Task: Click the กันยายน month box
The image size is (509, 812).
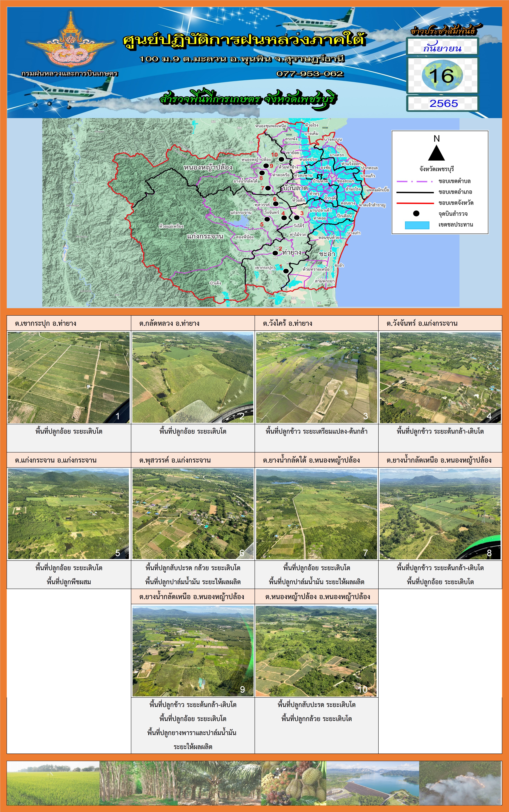Action: click(442, 47)
